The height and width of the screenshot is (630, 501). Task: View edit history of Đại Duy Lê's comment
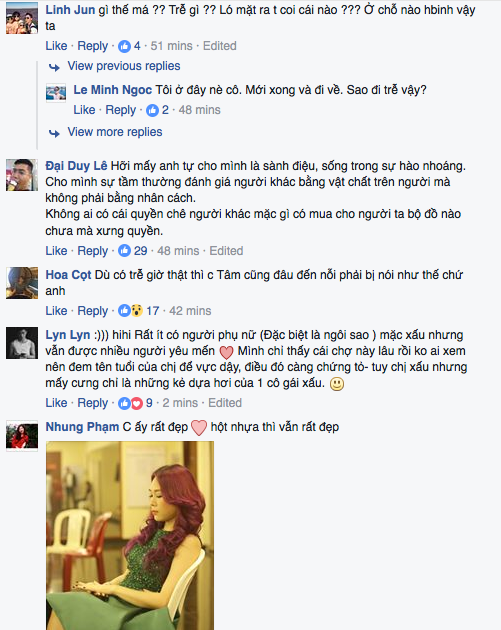pos(226,251)
